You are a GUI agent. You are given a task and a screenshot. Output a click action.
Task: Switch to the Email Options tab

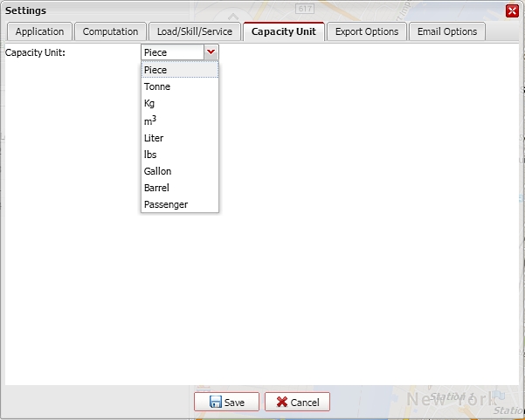(447, 31)
